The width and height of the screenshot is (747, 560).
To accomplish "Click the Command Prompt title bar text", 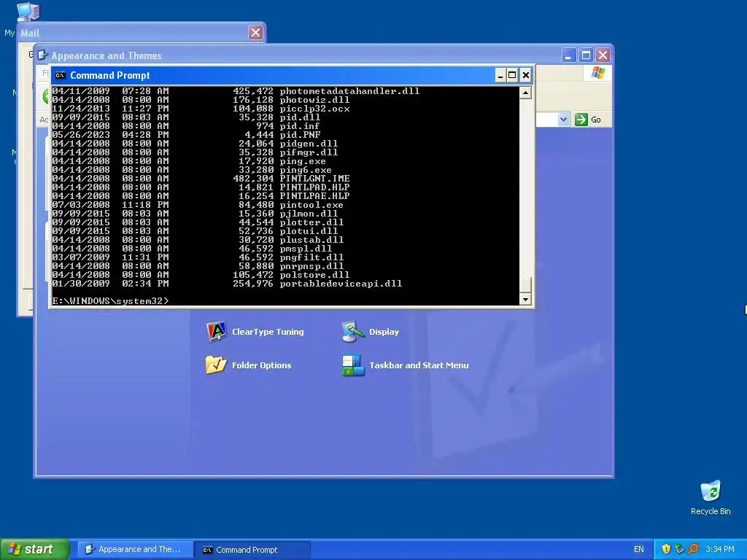I will click(110, 75).
